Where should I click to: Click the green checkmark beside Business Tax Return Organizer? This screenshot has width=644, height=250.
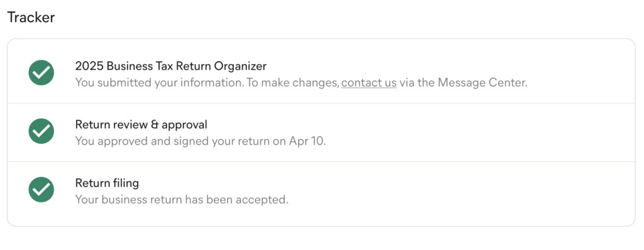(x=41, y=73)
